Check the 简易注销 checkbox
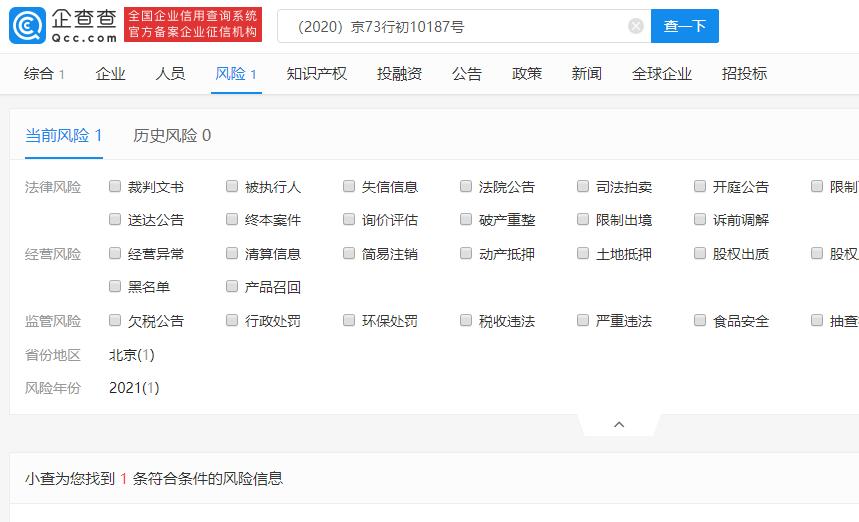Viewport: 859px width, 522px height. 348,253
